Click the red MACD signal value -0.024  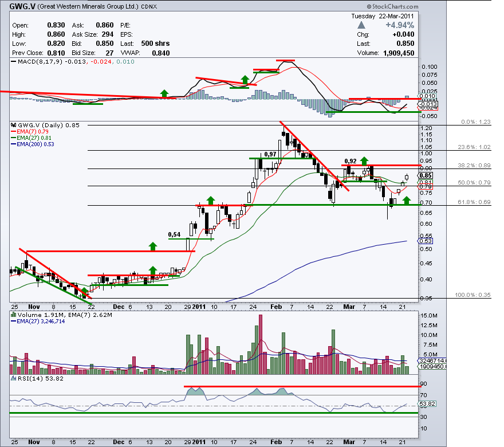click(x=101, y=61)
